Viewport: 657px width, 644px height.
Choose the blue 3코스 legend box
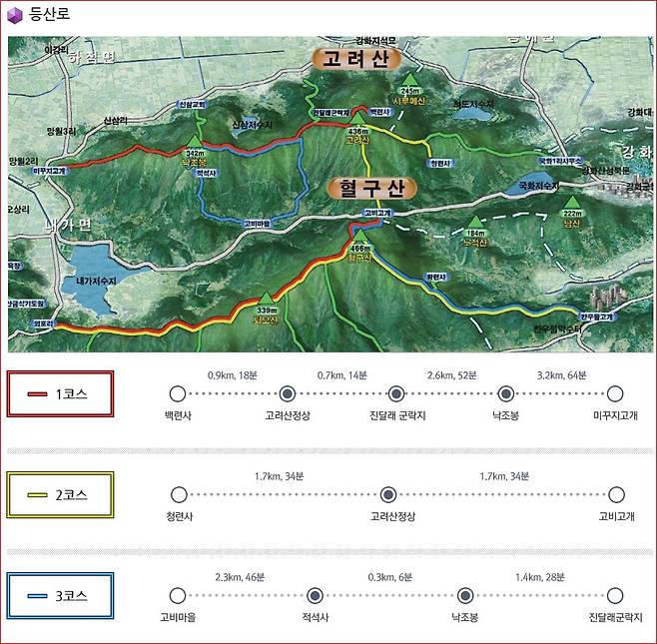coord(61,595)
